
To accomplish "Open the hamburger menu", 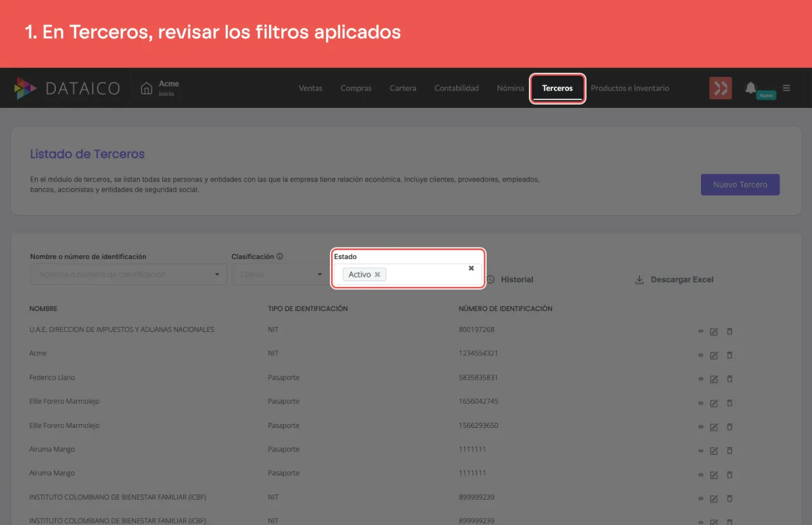I will point(787,88).
